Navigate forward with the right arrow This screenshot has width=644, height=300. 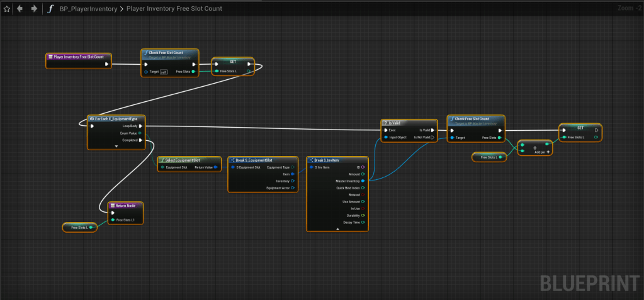(x=34, y=9)
